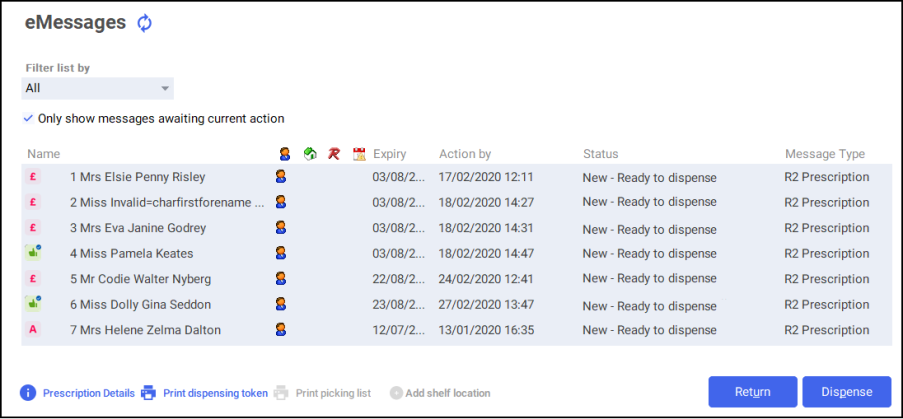Sort list by Status column header
903x419 pixels.
coord(600,154)
